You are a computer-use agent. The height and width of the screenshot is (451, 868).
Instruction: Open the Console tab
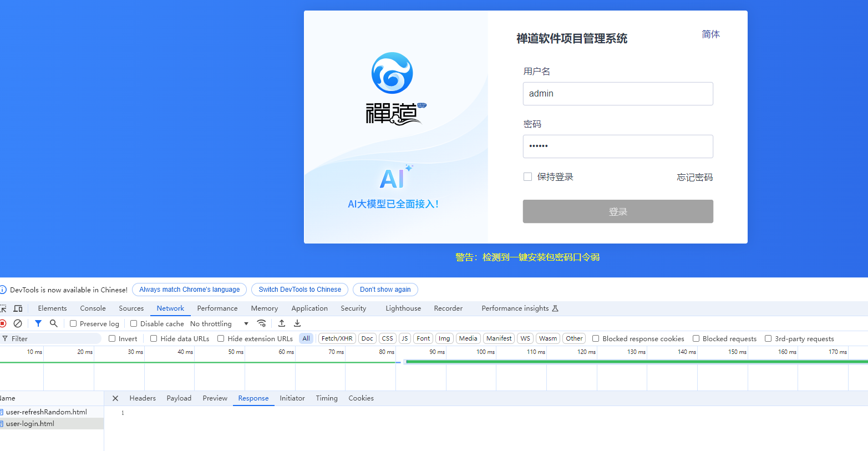coord(93,308)
